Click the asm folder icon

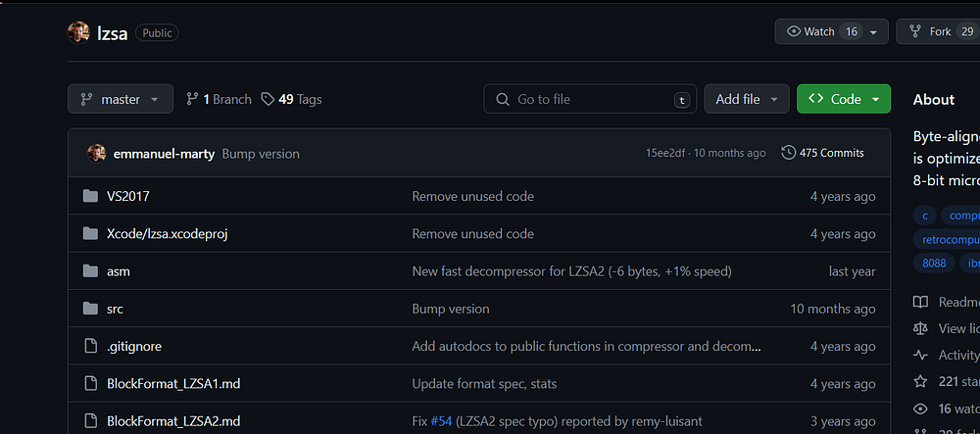pos(90,271)
